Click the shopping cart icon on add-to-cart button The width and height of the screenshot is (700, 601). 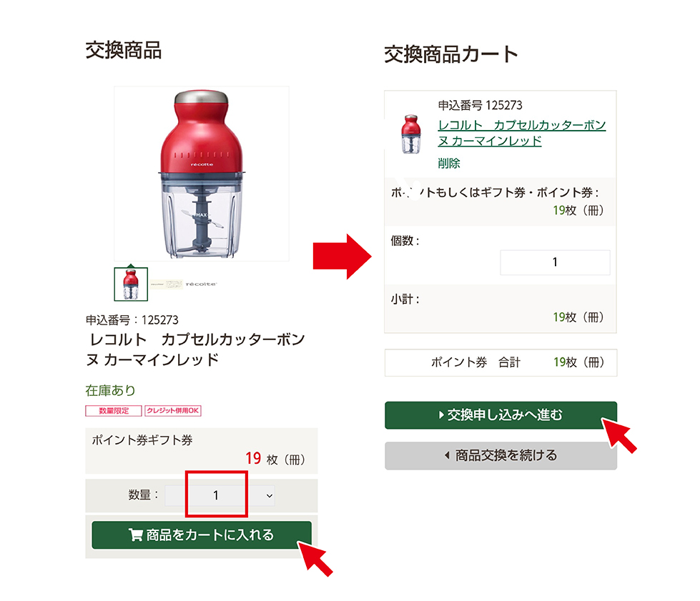pyautogui.click(x=135, y=535)
